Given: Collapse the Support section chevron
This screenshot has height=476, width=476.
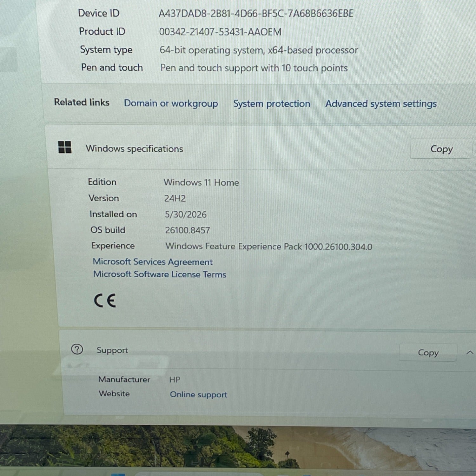Looking at the screenshot, I should [470, 352].
